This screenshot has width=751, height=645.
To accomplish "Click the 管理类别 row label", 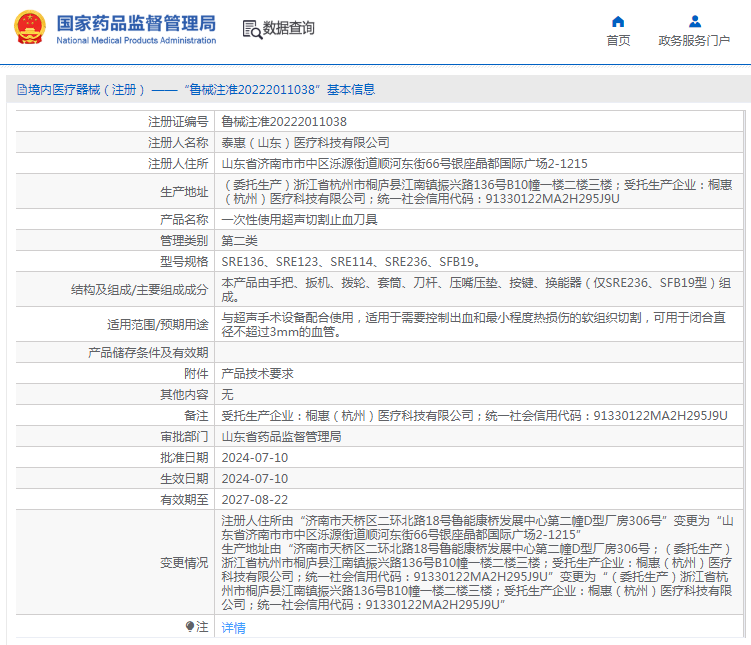I will pyautogui.click(x=184, y=241).
